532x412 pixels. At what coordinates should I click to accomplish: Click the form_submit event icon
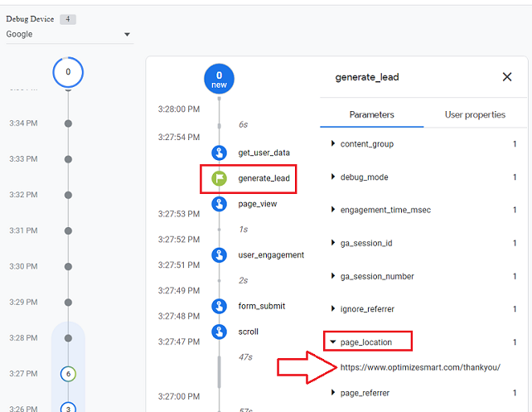pyautogui.click(x=219, y=306)
